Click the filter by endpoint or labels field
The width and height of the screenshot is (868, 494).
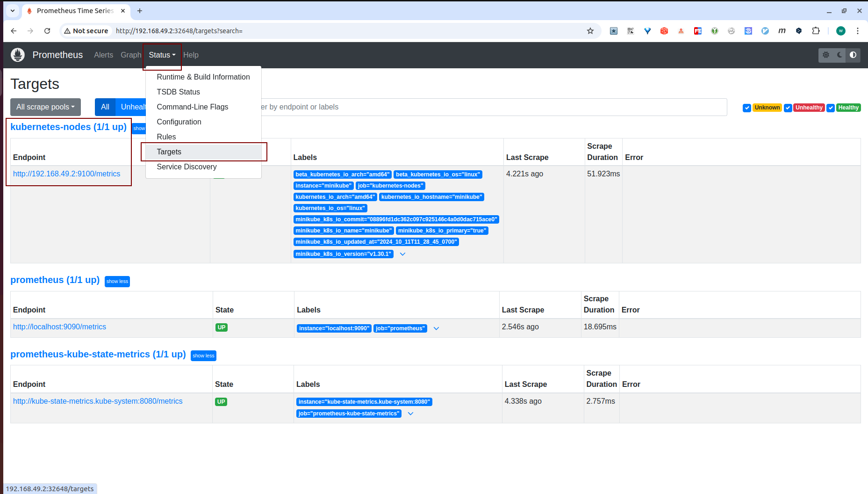tap(494, 107)
